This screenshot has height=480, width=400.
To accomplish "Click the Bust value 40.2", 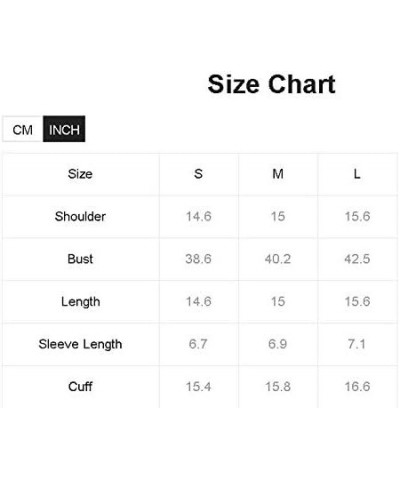I will [278, 259].
